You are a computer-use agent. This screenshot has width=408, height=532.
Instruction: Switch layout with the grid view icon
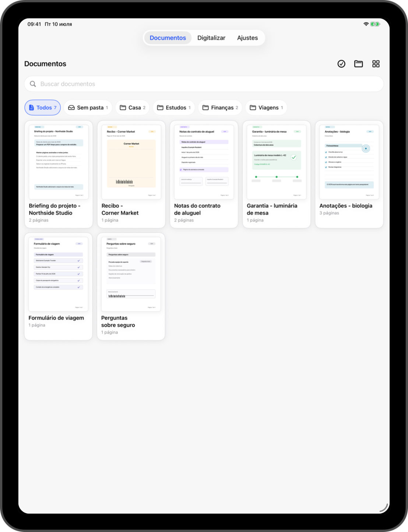pyautogui.click(x=376, y=64)
